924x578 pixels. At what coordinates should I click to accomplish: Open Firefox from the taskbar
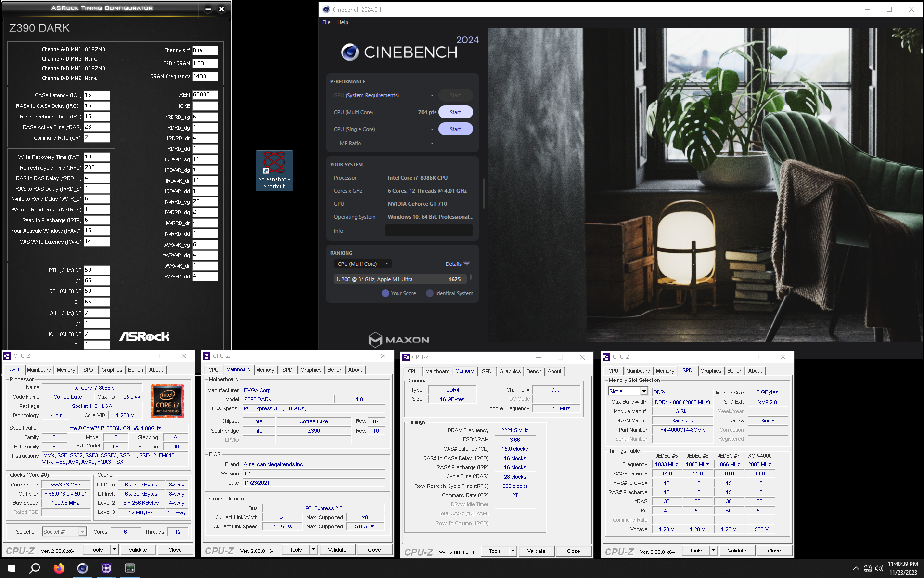coord(59,568)
